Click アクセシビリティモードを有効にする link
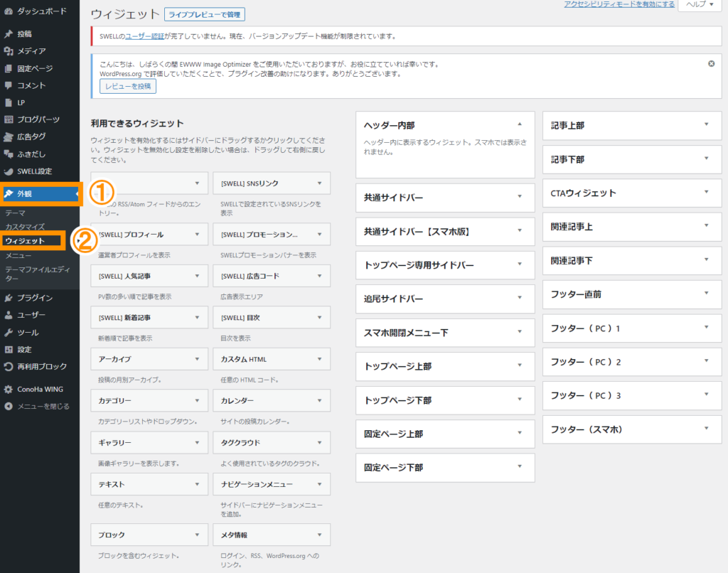Image resolution: width=728 pixels, height=573 pixels. coord(619,4)
